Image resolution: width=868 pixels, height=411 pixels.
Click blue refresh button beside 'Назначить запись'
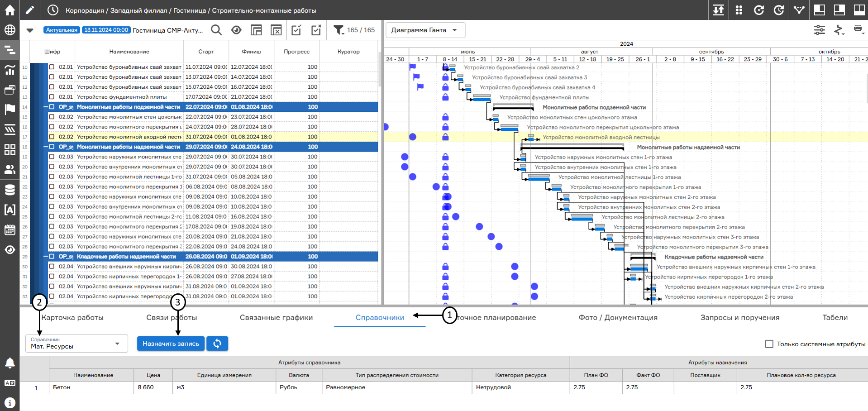pyautogui.click(x=217, y=344)
